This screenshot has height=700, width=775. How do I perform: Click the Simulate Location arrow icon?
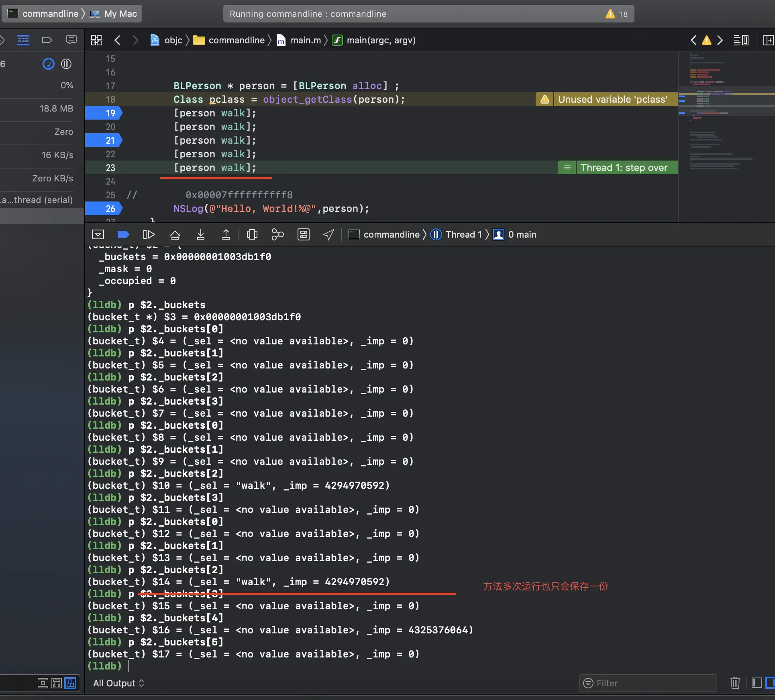pyautogui.click(x=328, y=234)
